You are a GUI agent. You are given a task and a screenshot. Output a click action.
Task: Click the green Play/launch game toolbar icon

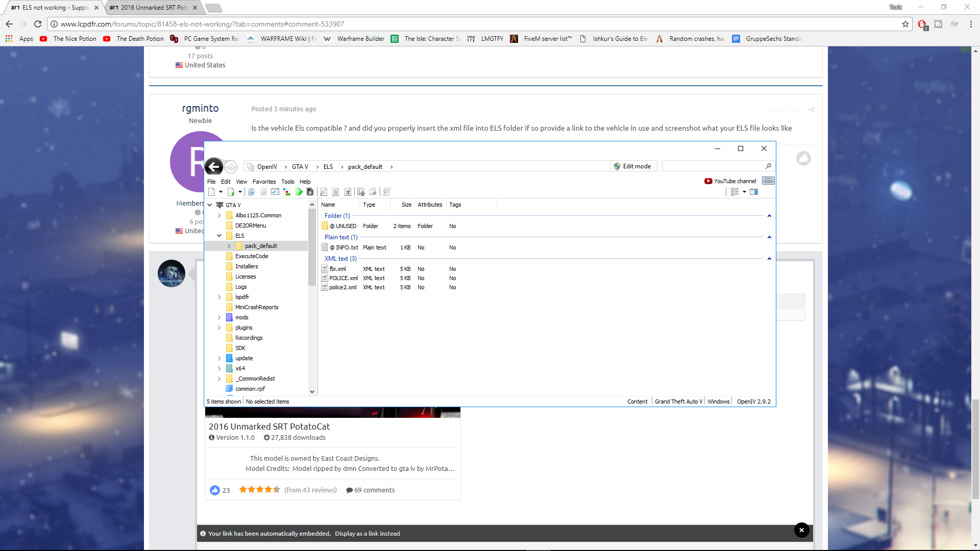tap(299, 192)
